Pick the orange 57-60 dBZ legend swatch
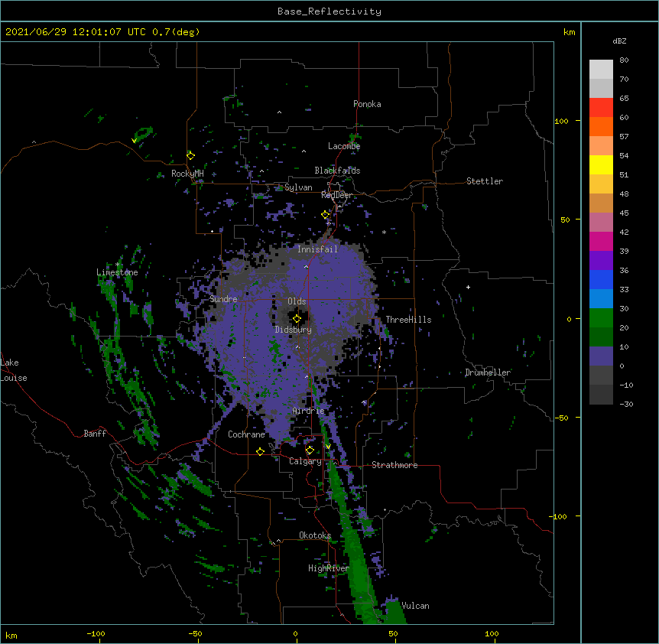This screenshot has width=659, height=644. click(601, 126)
